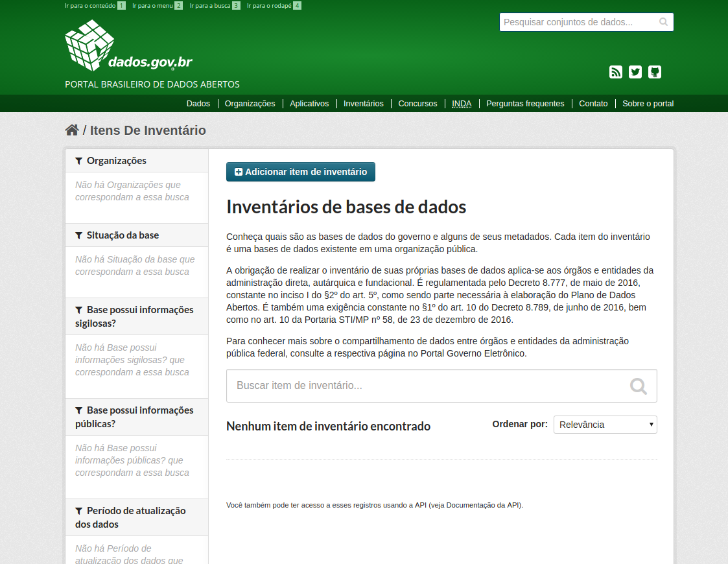Viewport: 728px width, 564px height.
Task: Click the Situação da base filter heading
Action: 123,235
